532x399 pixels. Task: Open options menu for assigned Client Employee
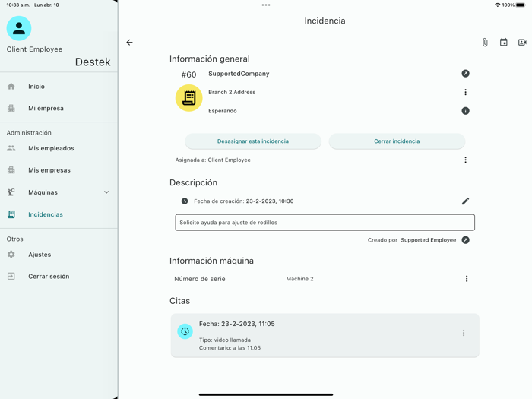tap(465, 160)
